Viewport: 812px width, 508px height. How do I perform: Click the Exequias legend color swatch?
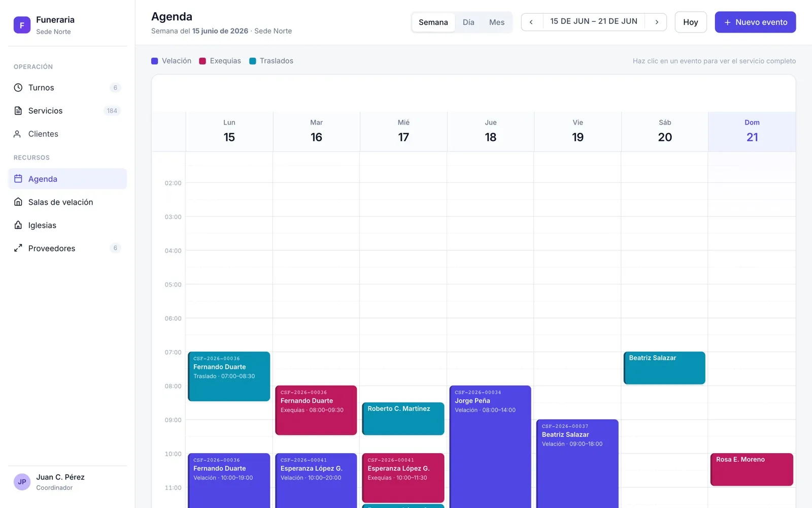tap(202, 61)
